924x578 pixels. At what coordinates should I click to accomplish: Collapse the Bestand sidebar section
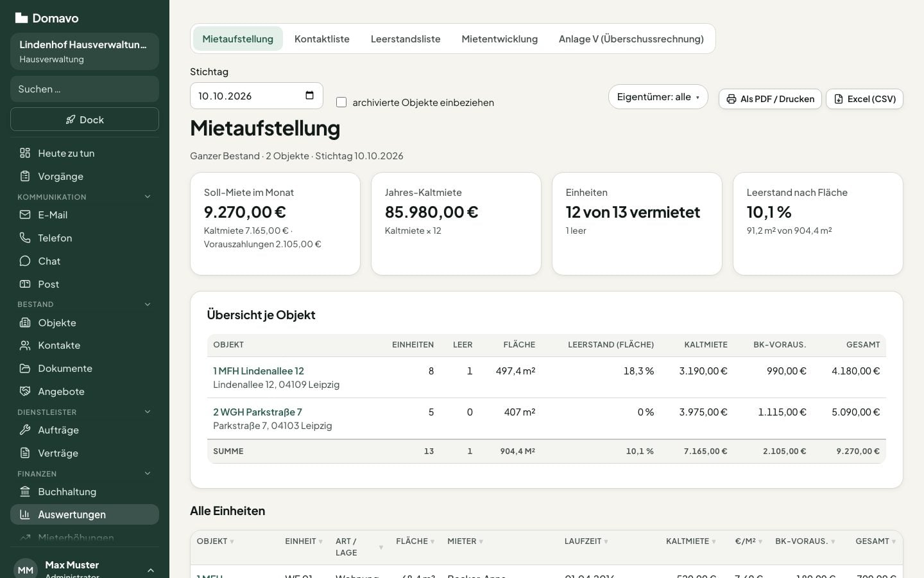pos(148,304)
